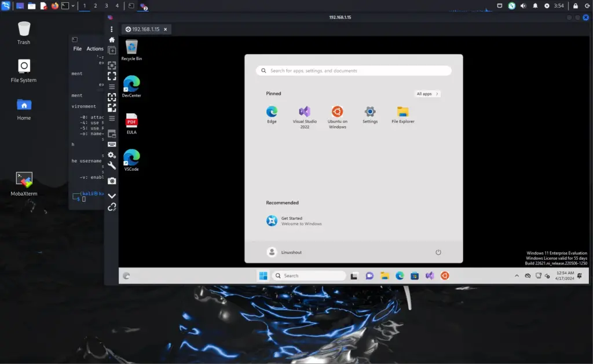Click the volume icon in Kali panel

point(523,6)
